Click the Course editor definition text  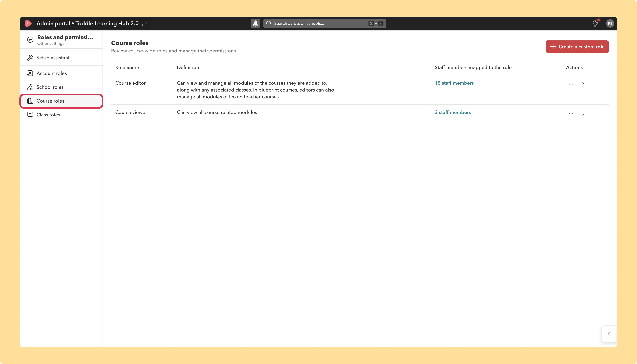(x=255, y=90)
